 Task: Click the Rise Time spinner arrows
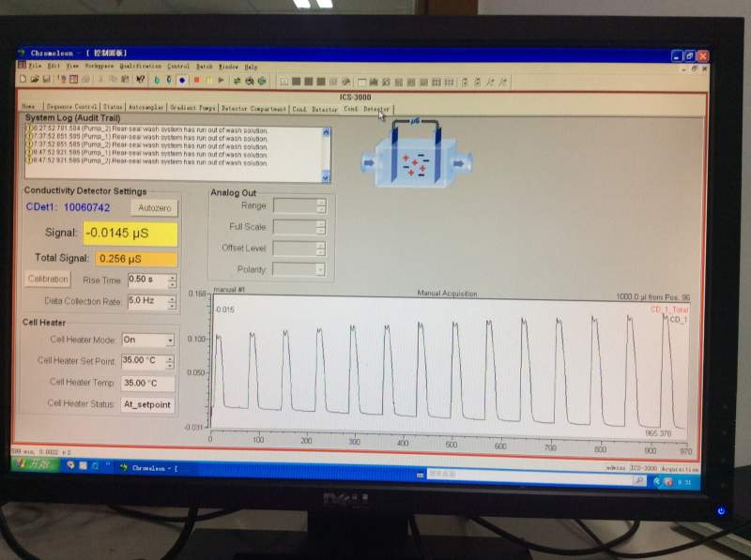point(173,281)
